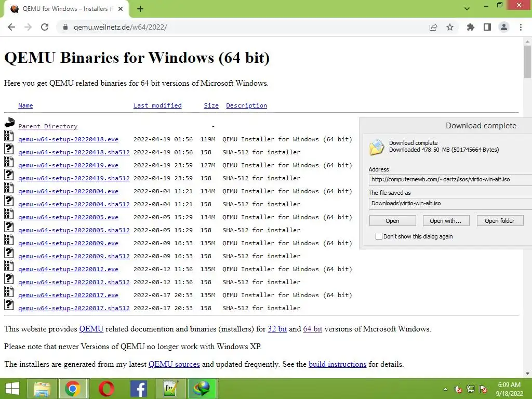Click the padlock site info icon
Viewport: 532px width, 399px height.
coord(65,27)
